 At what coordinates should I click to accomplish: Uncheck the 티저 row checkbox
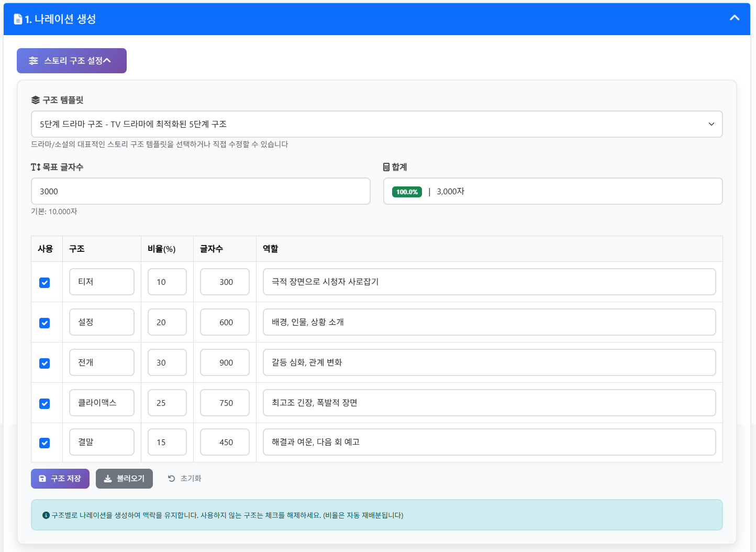click(45, 283)
